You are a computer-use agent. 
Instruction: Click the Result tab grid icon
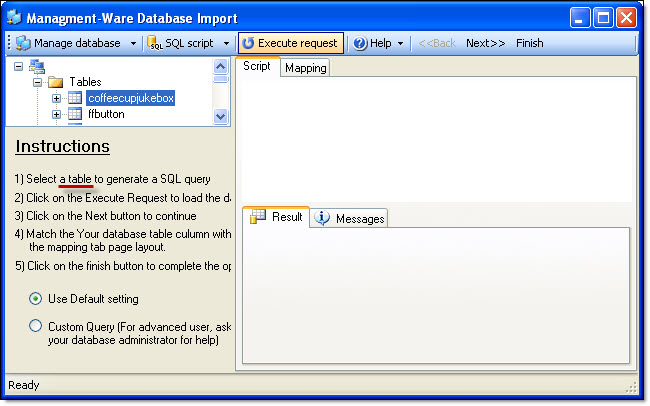pos(258,216)
